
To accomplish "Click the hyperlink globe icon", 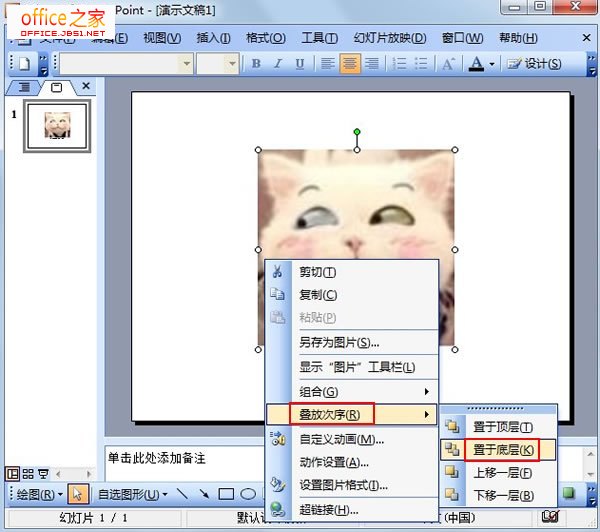I will tap(278, 509).
